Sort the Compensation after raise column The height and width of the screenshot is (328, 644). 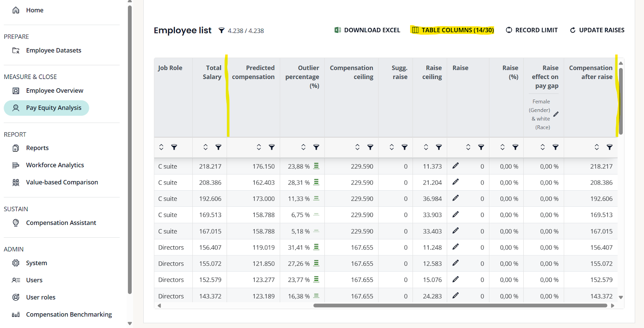tap(597, 147)
